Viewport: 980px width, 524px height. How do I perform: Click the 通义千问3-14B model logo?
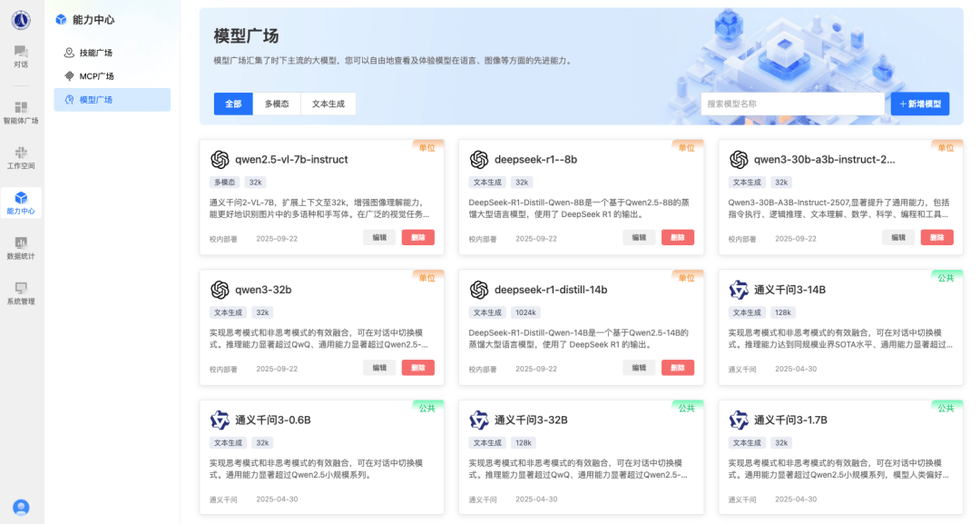pyautogui.click(x=739, y=291)
